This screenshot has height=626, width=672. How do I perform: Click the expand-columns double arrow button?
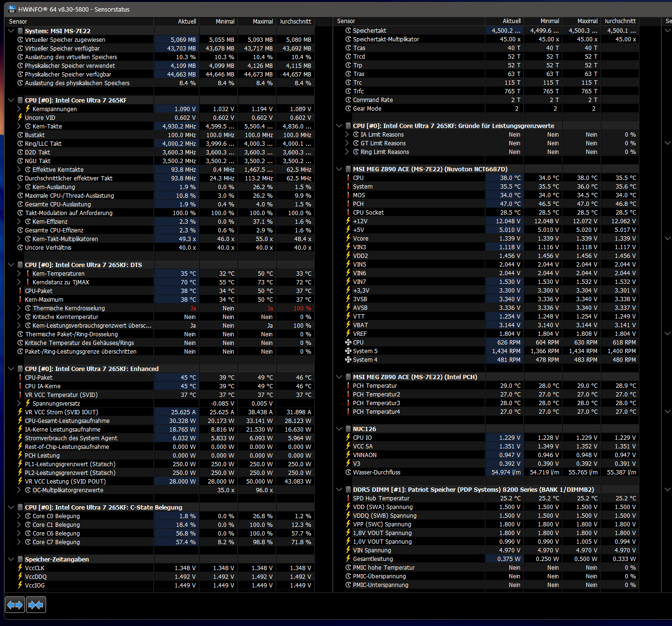[15, 604]
